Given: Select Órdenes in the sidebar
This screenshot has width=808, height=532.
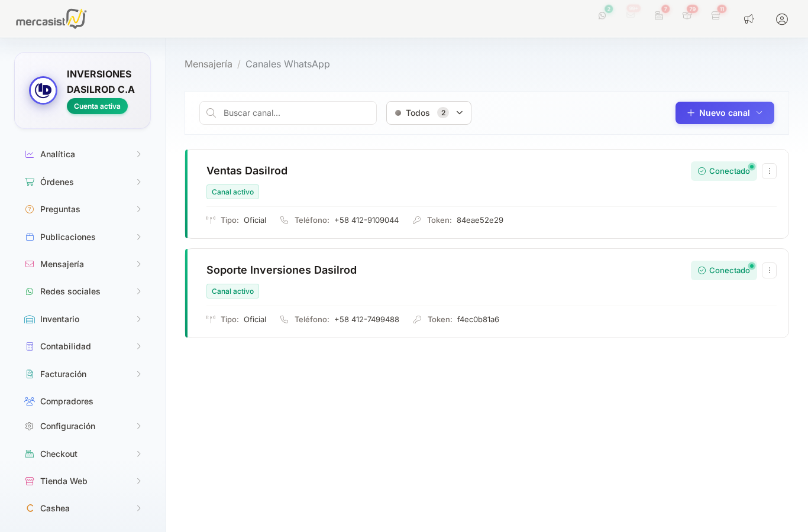Looking at the screenshot, I should (x=57, y=182).
